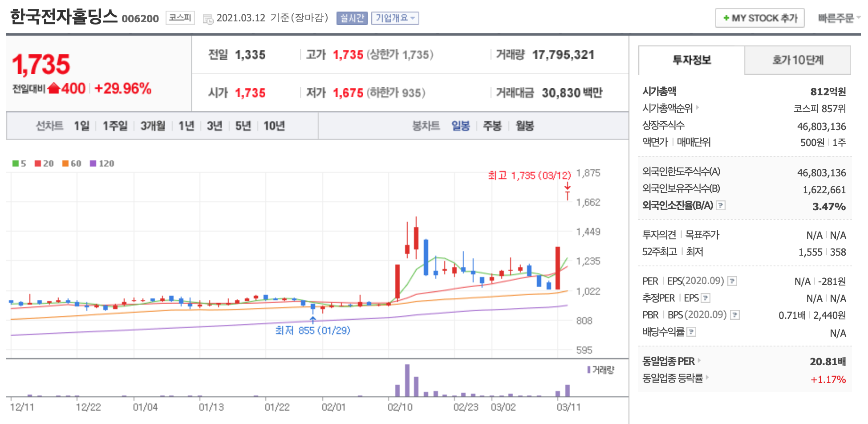Screen dimensions: 868x424
Task: Select the 1일 line chart period
Action: coord(82,126)
